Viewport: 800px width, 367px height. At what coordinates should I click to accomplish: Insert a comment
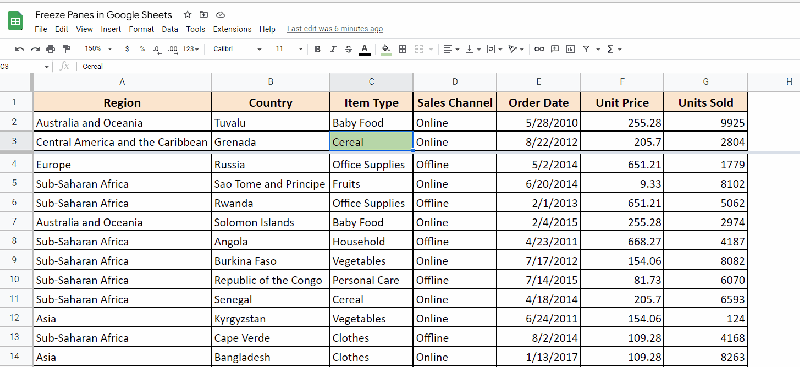tap(555, 49)
